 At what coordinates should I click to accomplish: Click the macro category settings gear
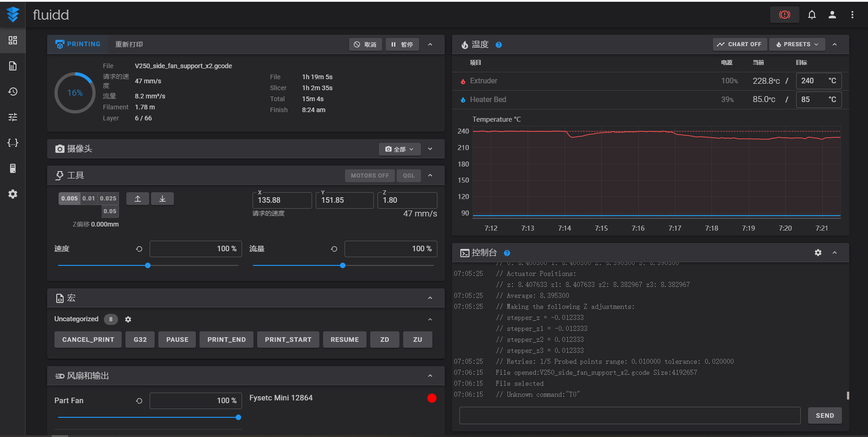128,319
